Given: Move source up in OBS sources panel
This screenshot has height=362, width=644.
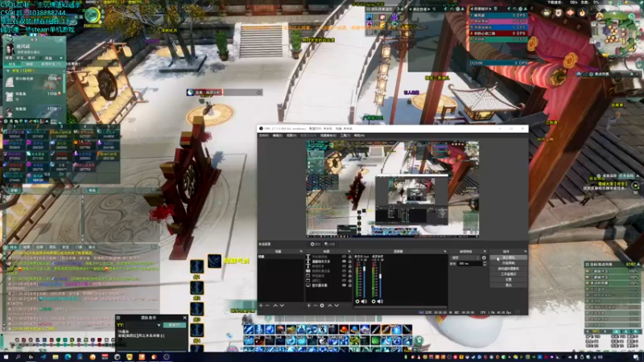Looking at the screenshot, I should [x=330, y=306].
